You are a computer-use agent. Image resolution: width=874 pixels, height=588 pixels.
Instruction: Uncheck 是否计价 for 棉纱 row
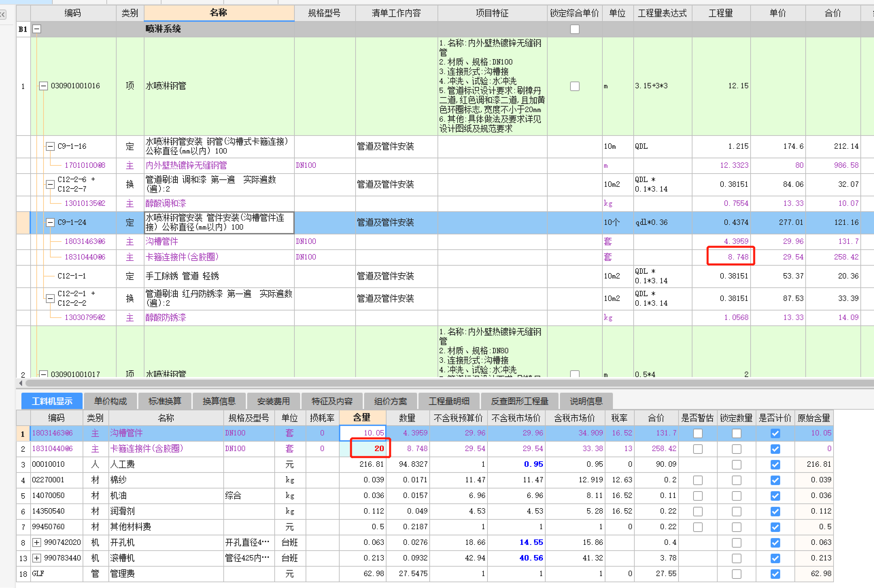pos(775,480)
